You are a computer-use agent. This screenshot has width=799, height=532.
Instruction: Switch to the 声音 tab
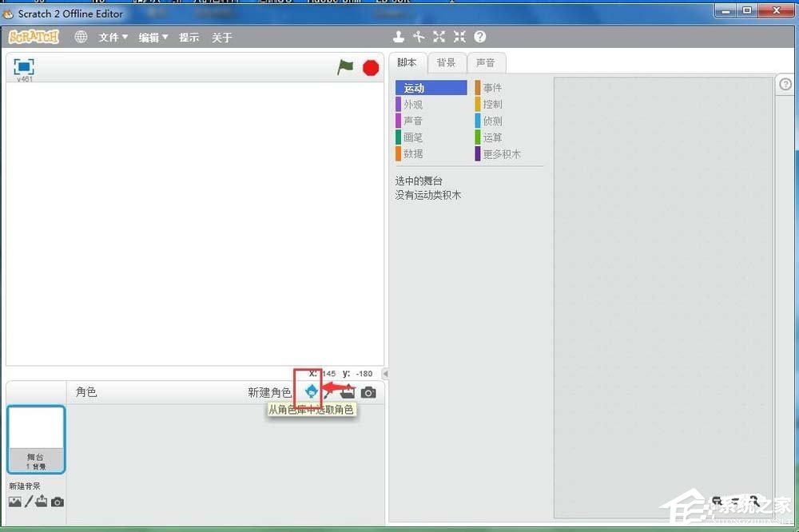[486, 62]
